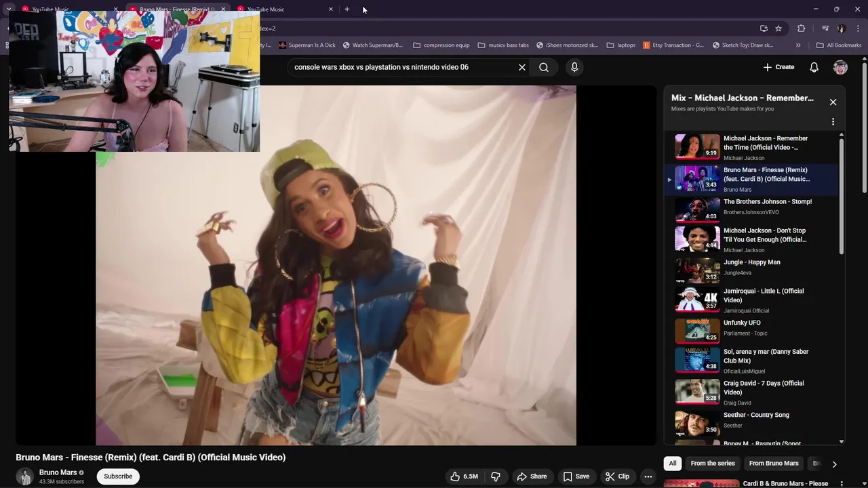Share the Finesse video
Screen dimensions: 868x488
pos(532,476)
